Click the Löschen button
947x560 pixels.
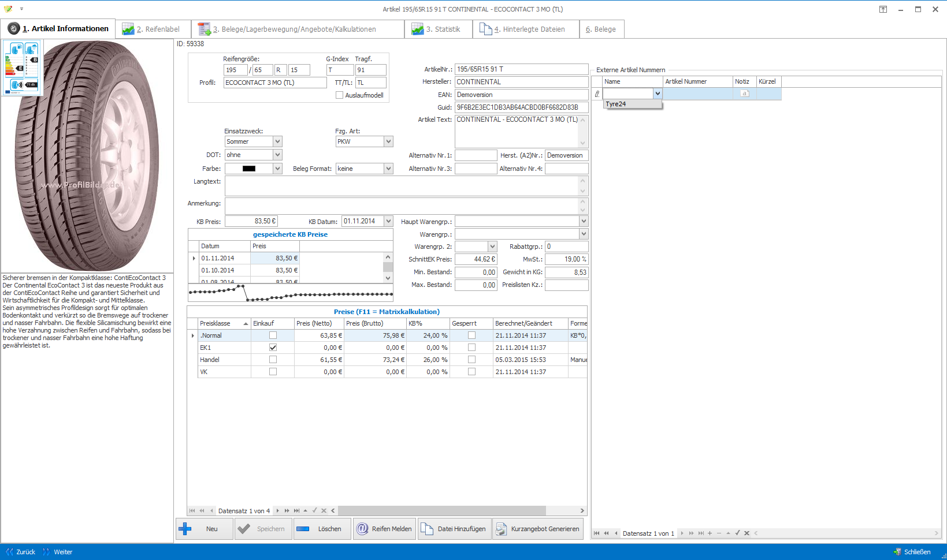click(x=322, y=529)
